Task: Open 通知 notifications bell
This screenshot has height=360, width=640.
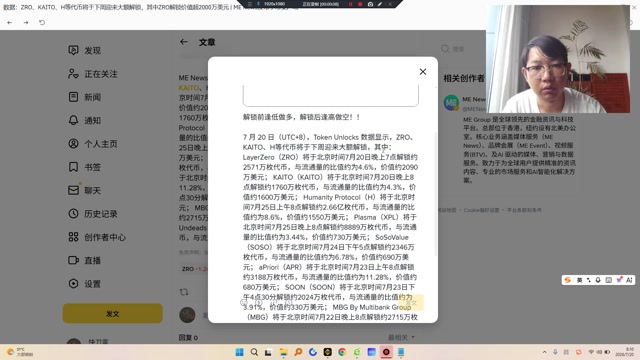Action: [84, 120]
